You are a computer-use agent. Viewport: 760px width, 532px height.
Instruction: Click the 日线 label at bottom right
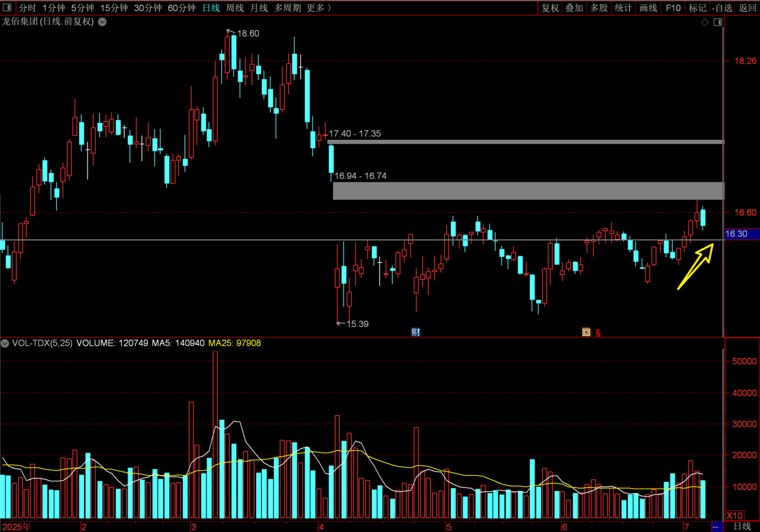(742, 526)
